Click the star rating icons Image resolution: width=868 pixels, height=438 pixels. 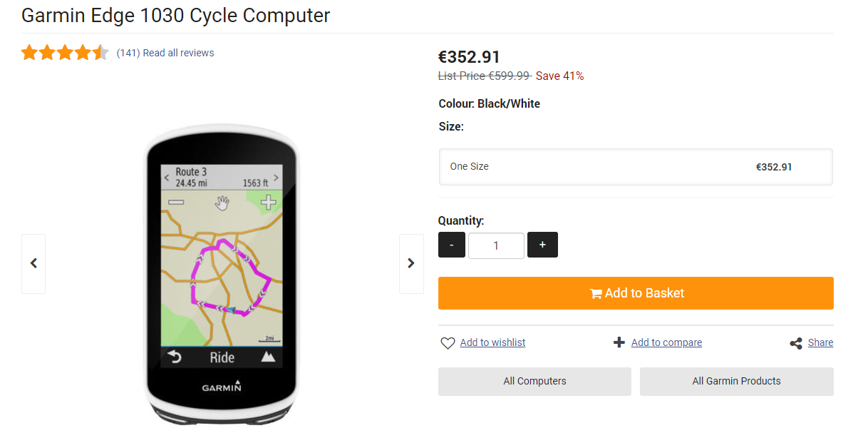coord(65,53)
